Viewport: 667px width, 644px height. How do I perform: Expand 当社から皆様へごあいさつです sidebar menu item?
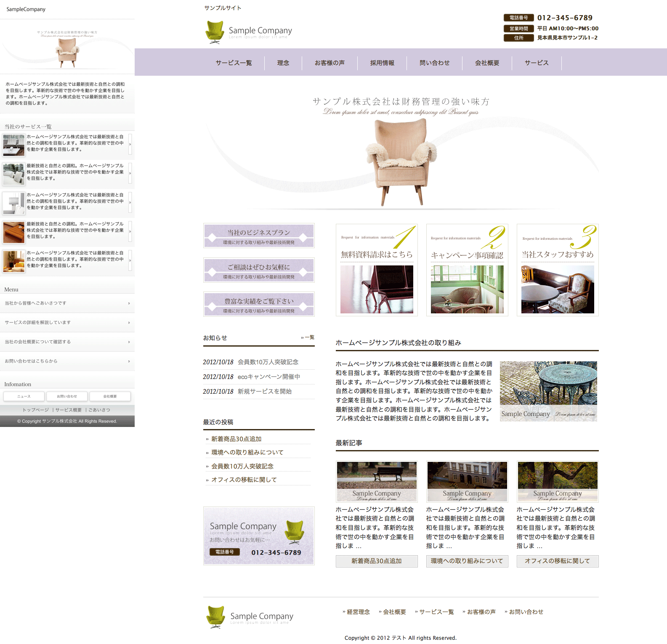tap(67, 303)
